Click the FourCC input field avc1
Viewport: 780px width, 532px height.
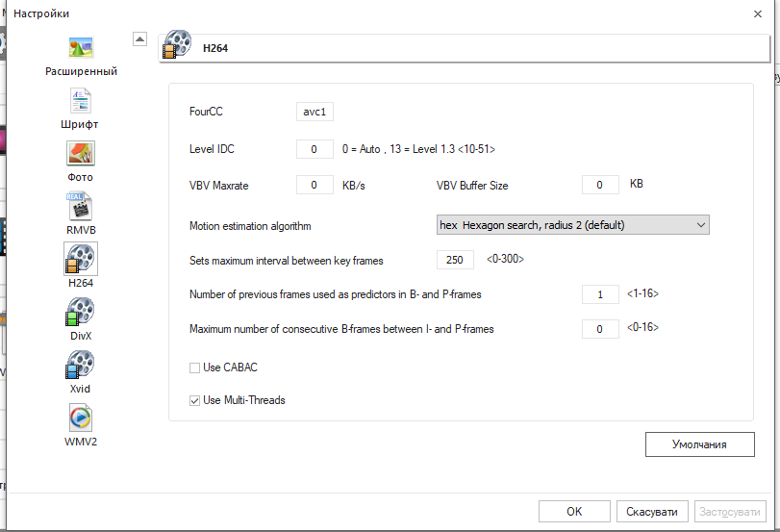(315, 112)
